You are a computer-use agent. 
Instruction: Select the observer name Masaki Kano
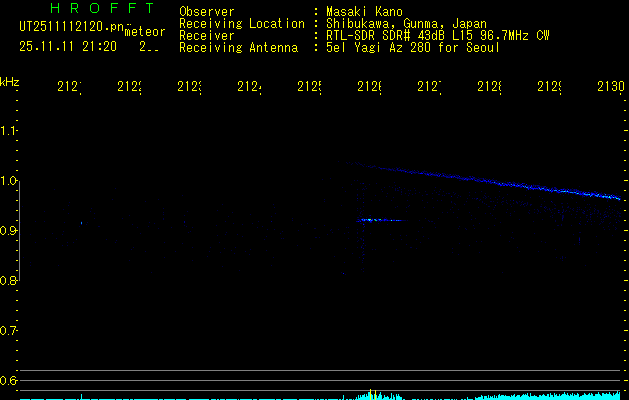[x=364, y=12]
